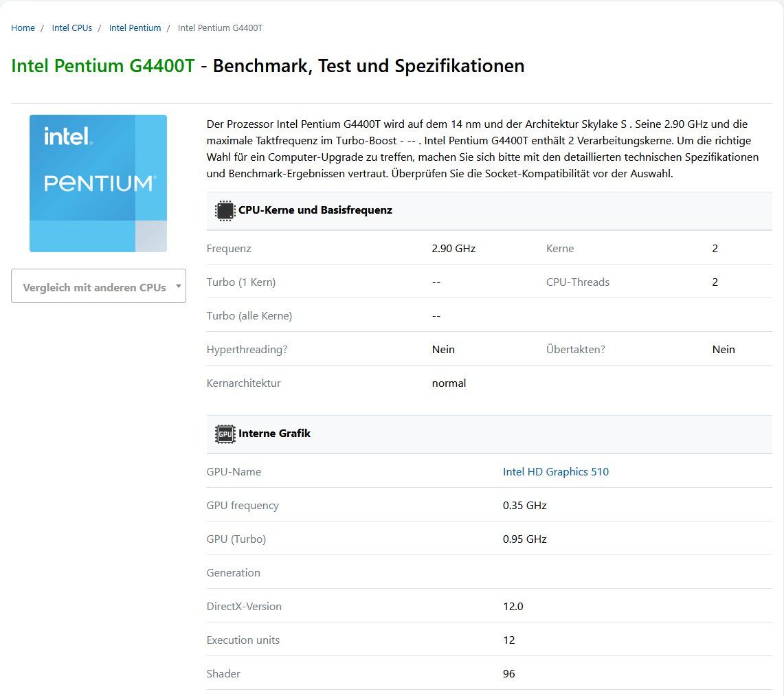Screen dimensions: 784x696
Task: Click the 'Frequenz' row label
Action: (229, 249)
